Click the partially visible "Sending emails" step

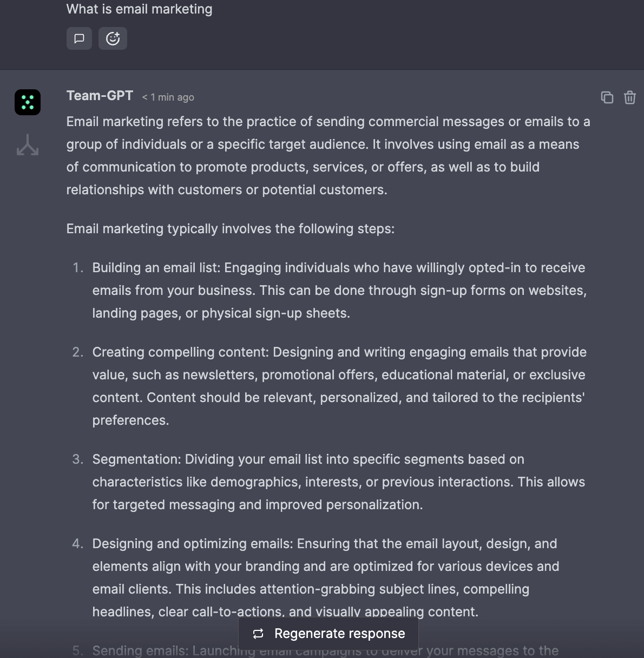coord(162,650)
